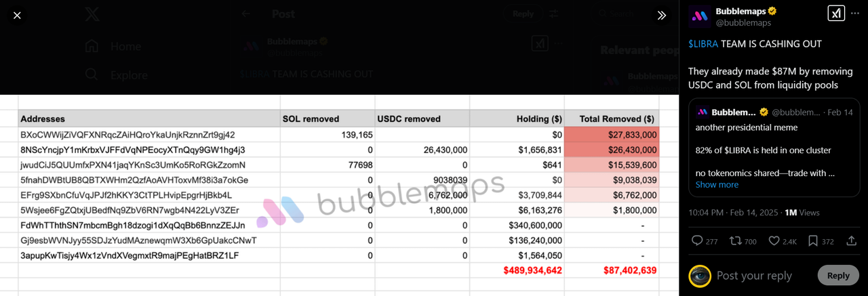This screenshot has width=868, height=296.
Task: Open the quoted Bubblemaps post
Action: coord(774,148)
